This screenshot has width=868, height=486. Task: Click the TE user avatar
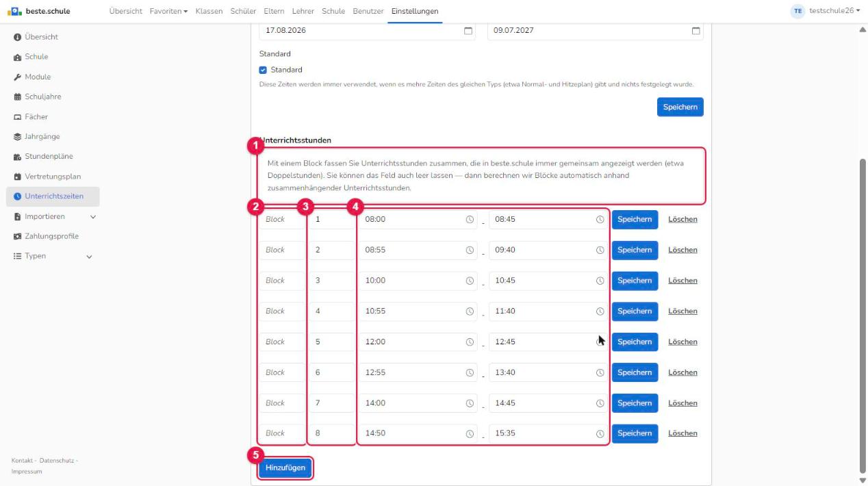[x=797, y=11]
